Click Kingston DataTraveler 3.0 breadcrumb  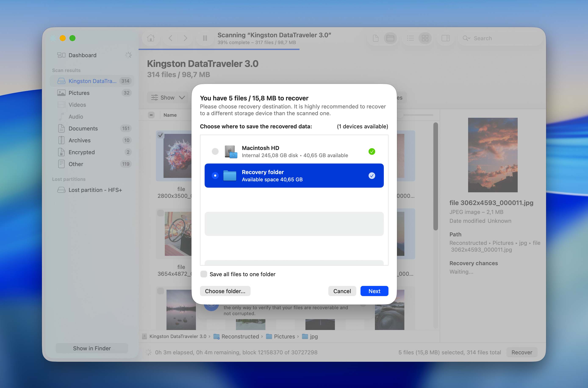[x=175, y=336]
